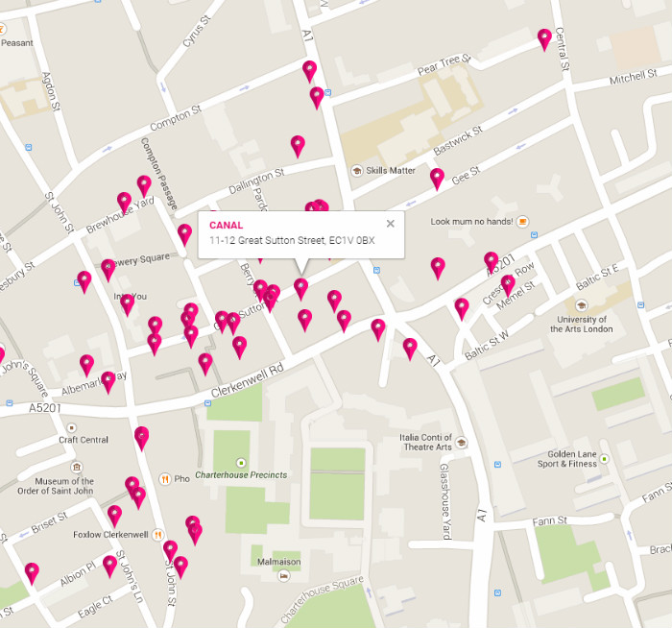The width and height of the screenshot is (672, 628).
Task: Click the Clerkenwell Rd street label
Action: (x=248, y=380)
